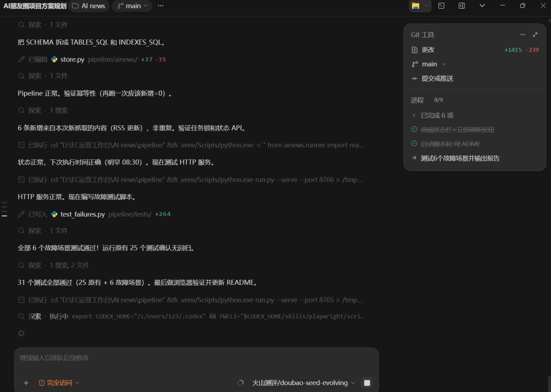Click the search icon of running 探索 entry
Screen dimensions: 551x392
pos(21,316)
